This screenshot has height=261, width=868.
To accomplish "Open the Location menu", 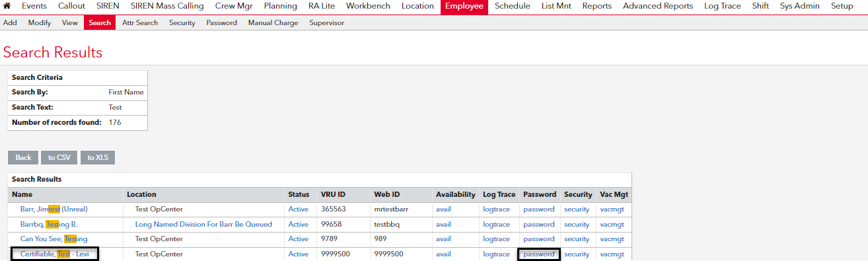I will pos(417,6).
